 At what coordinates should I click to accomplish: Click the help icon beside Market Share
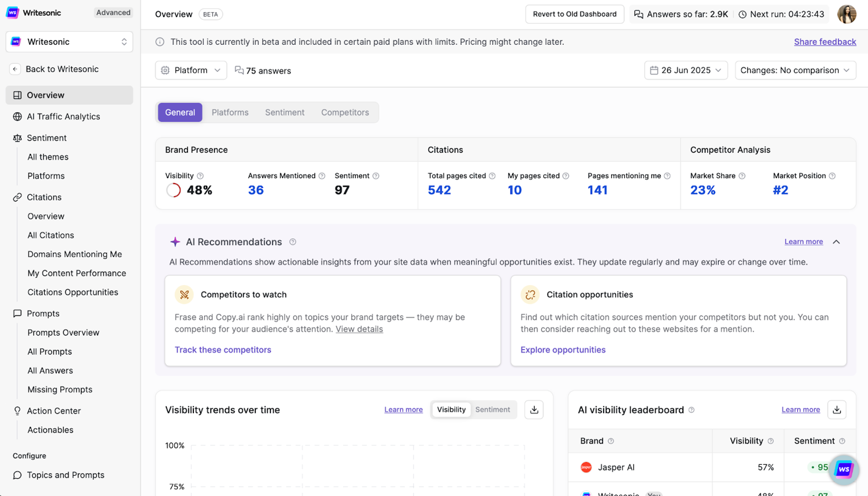click(742, 176)
